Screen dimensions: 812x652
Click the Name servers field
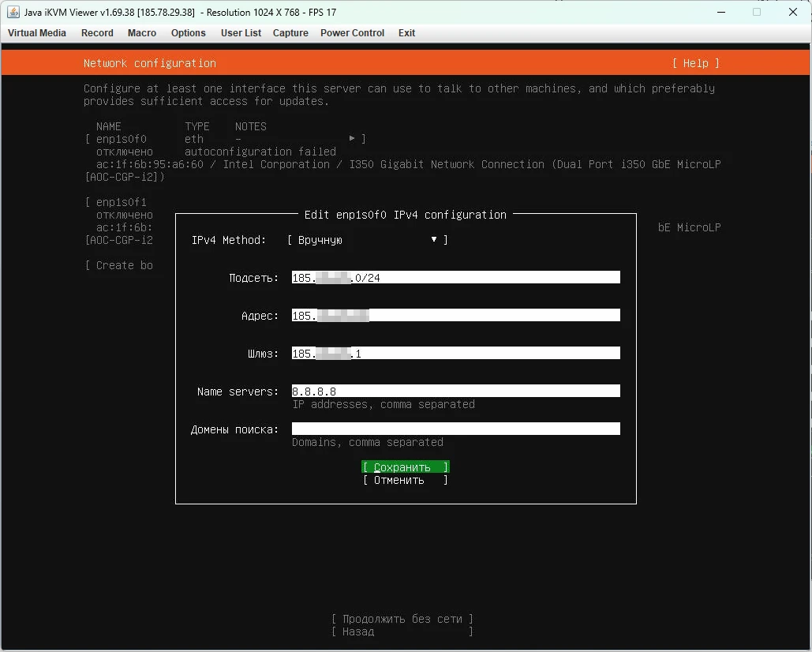click(455, 390)
